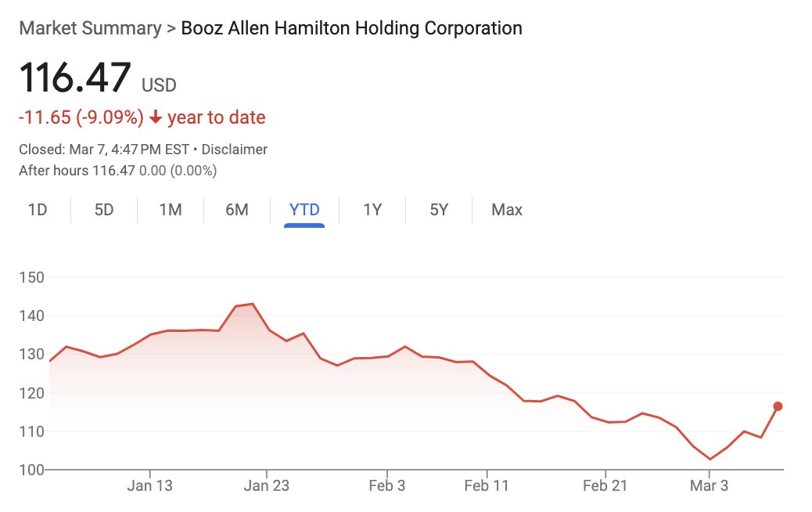Viewport: 812px width, 512px height.
Task: Select the 5D range tab
Action: pyautogui.click(x=104, y=210)
